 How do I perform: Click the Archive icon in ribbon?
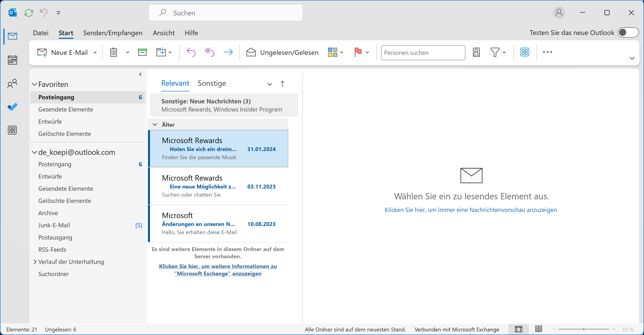tap(142, 52)
